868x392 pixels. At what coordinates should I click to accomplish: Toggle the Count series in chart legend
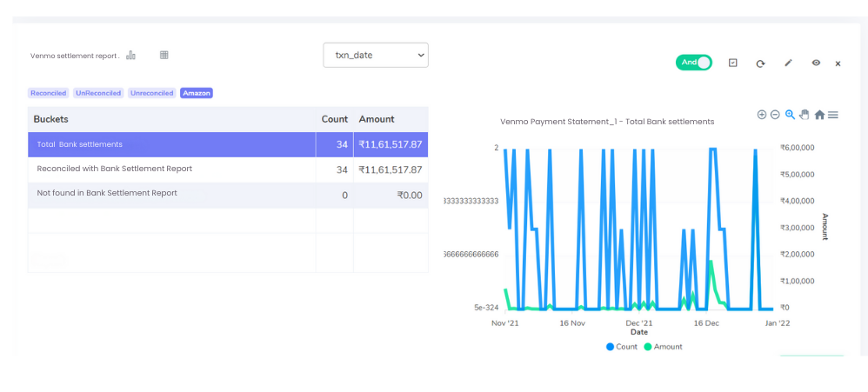(x=622, y=347)
